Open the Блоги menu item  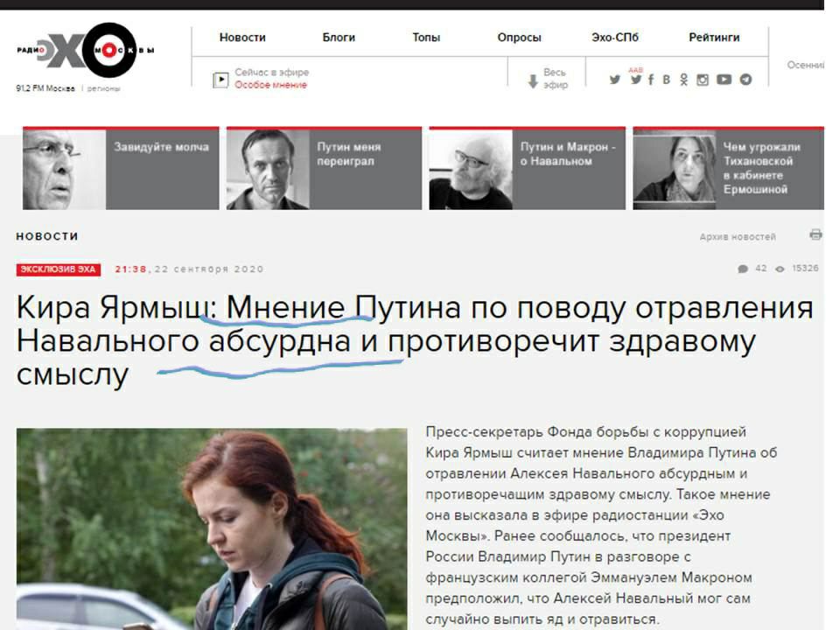(339, 38)
